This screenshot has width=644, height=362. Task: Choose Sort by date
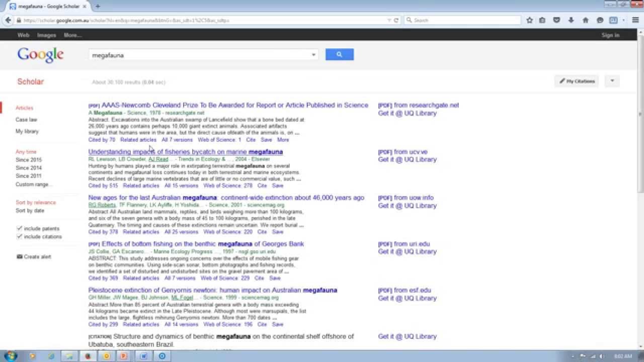[x=30, y=211]
